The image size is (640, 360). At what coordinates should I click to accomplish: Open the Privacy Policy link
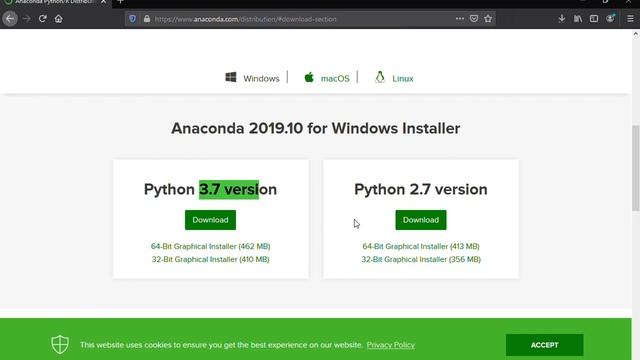coord(391,345)
